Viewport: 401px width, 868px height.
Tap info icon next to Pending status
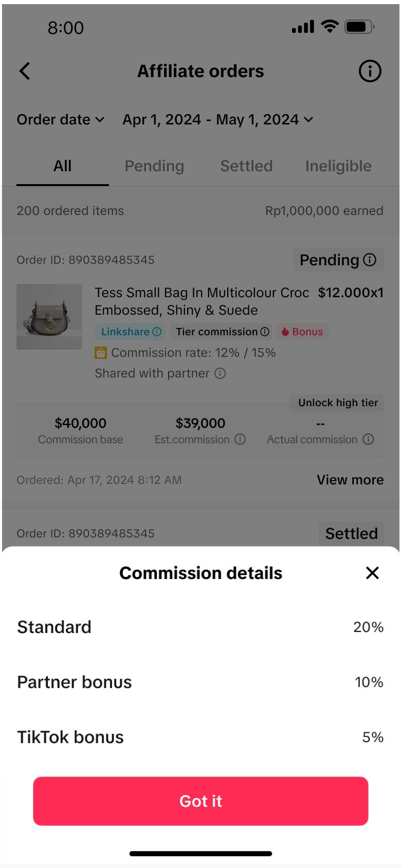[370, 260]
